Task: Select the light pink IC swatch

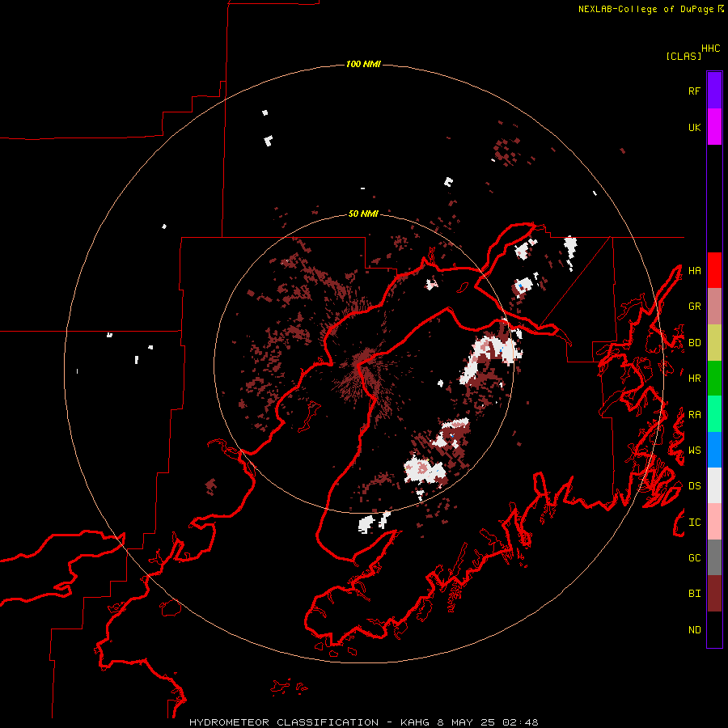Action: (714, 522)
